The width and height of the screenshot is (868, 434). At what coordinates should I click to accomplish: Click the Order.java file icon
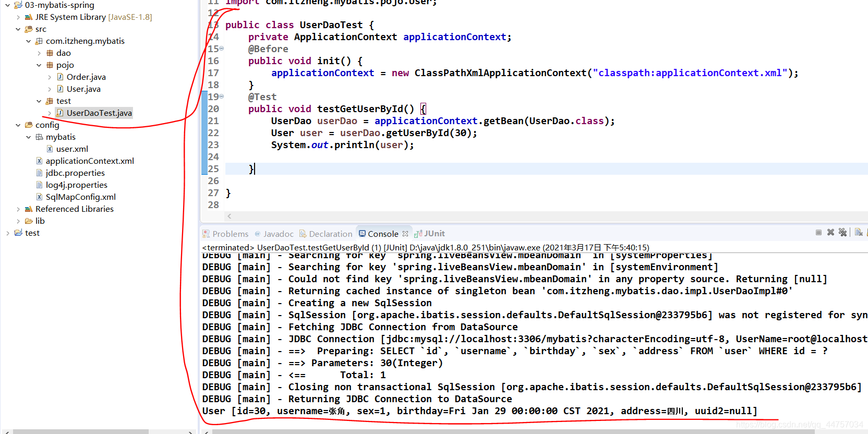60,77
